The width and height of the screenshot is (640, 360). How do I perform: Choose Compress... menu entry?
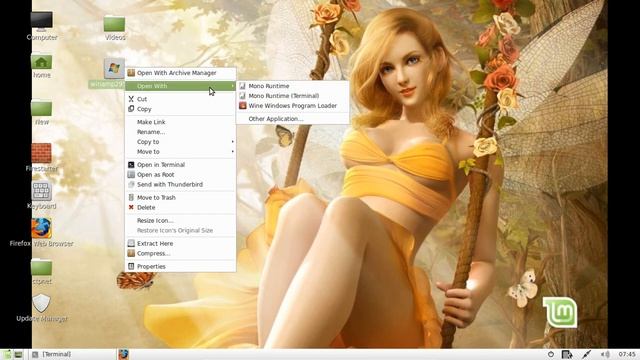180,253
